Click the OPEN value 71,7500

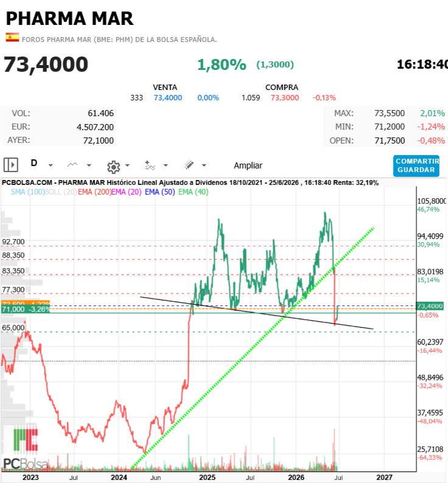click(390, 141)
